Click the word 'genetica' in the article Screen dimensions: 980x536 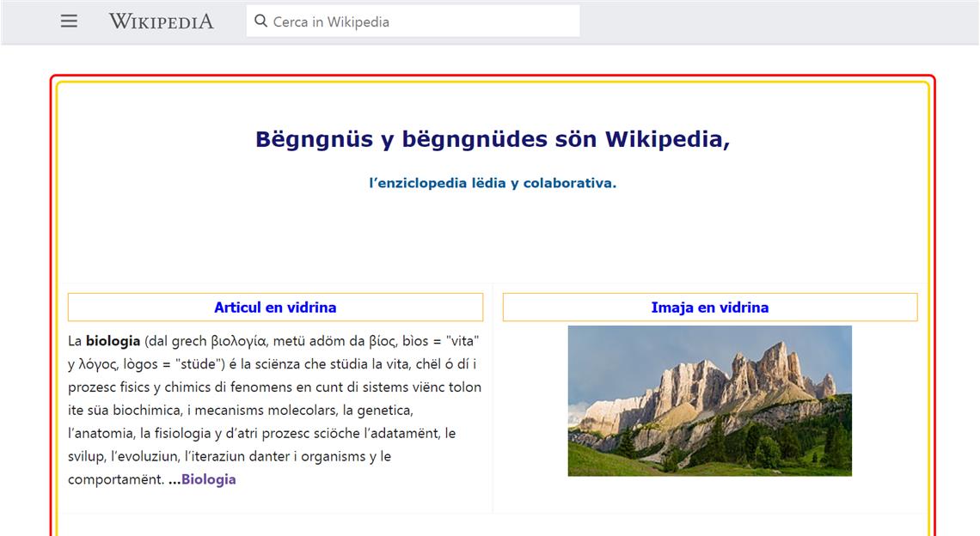click(x=383, y=411)
